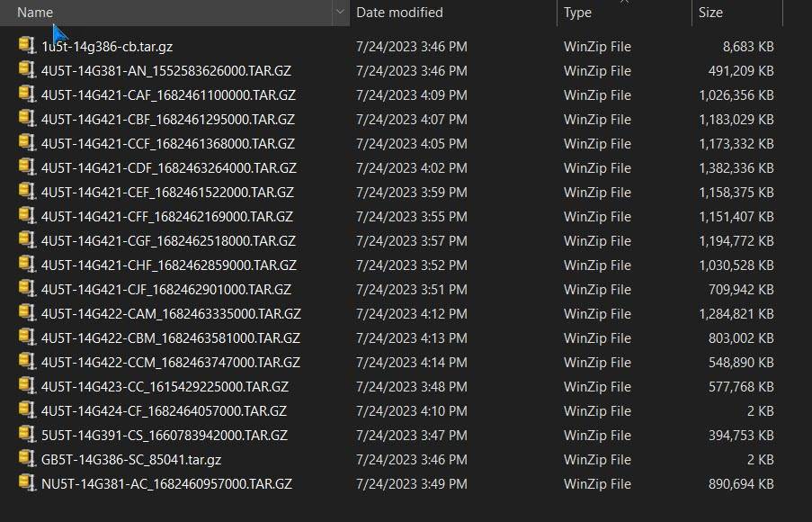Select file name 4U5T-14G422-CAM_1682463335000.TAR.GZ
The image size is (812, 522).
171,314
